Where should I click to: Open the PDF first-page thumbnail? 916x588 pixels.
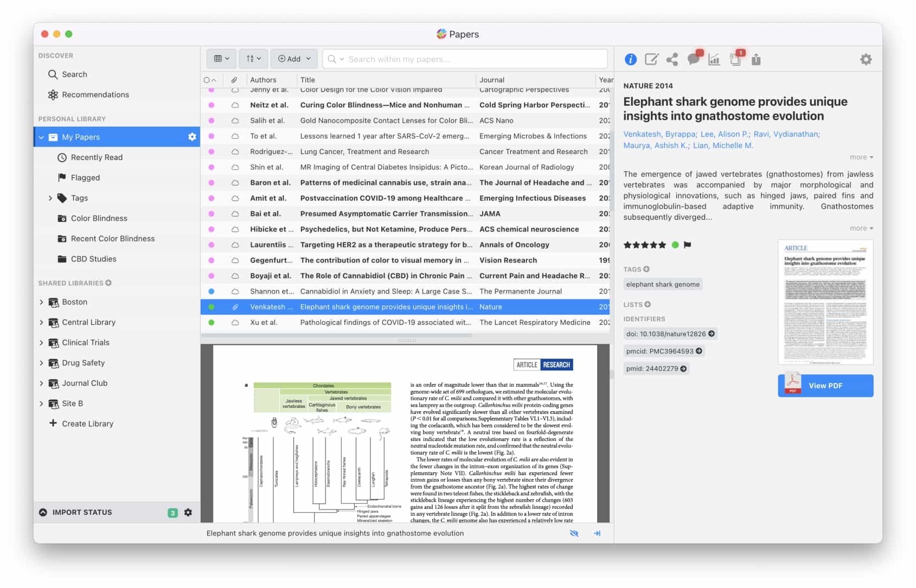(x=825, y=302)
